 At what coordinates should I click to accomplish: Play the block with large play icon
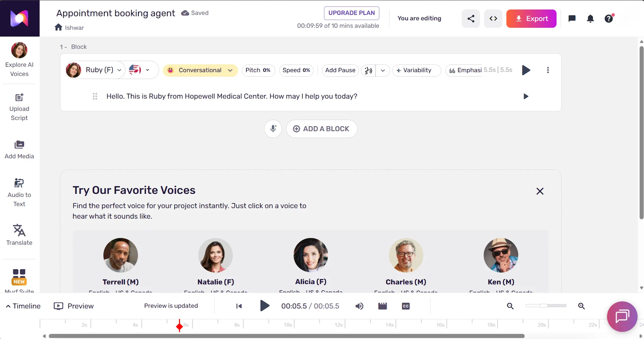click(526, 70)
